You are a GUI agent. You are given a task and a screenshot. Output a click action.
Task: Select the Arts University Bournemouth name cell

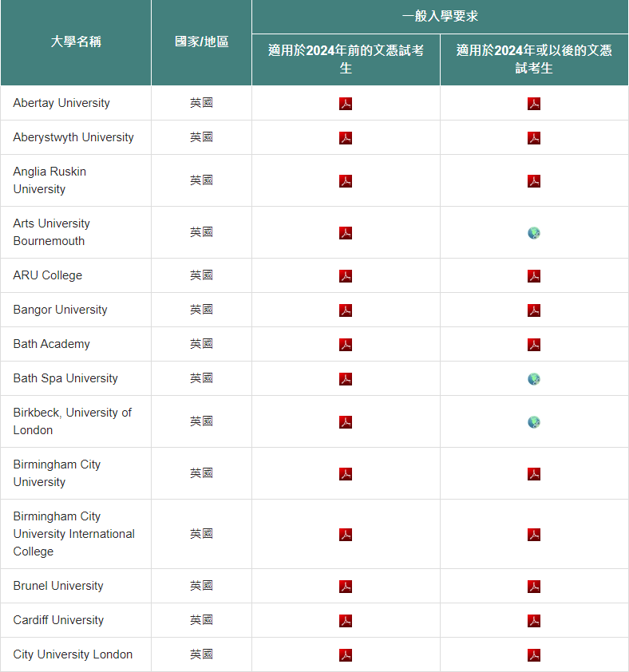click(x=76, y=232)
